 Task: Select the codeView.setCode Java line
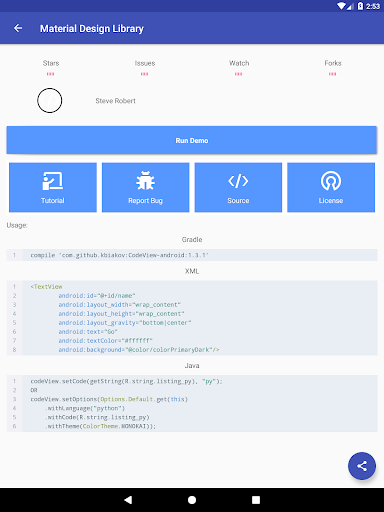coord(126,381)
